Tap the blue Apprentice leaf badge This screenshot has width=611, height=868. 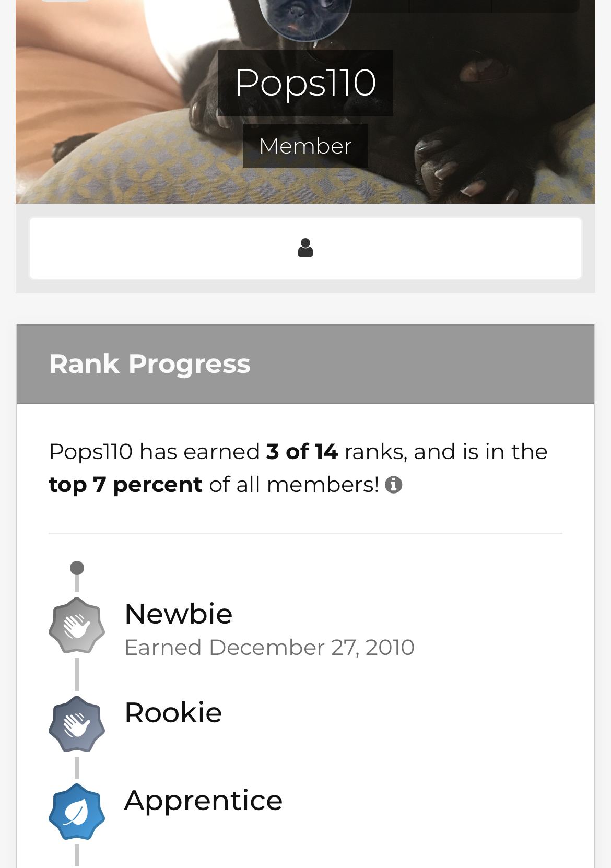click(77, 812)
